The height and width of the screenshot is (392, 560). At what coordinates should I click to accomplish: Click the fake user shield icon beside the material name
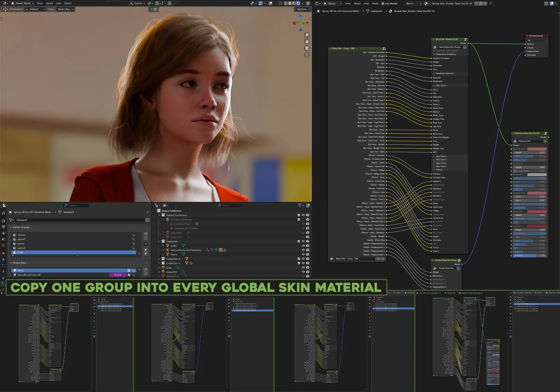(477, 3)
